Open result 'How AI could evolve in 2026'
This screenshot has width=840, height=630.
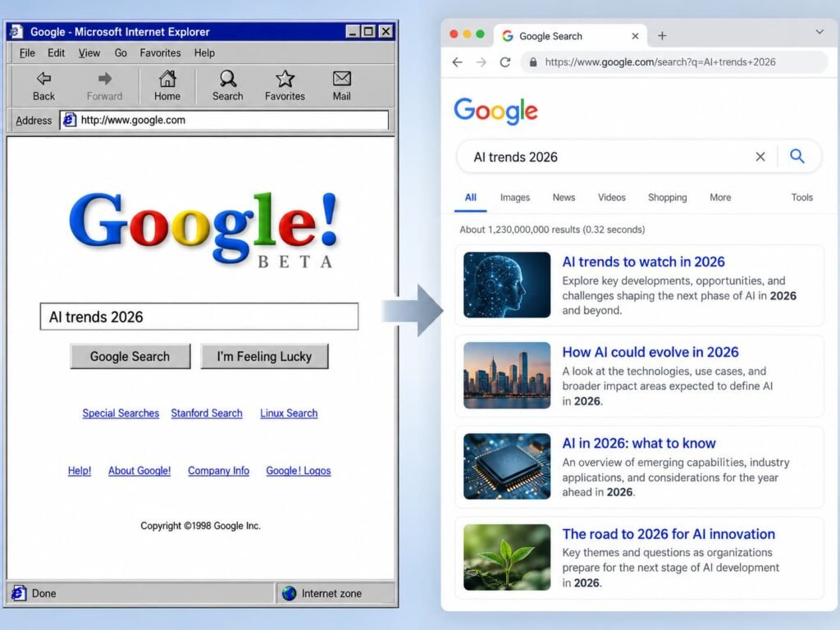coord(651,352)
